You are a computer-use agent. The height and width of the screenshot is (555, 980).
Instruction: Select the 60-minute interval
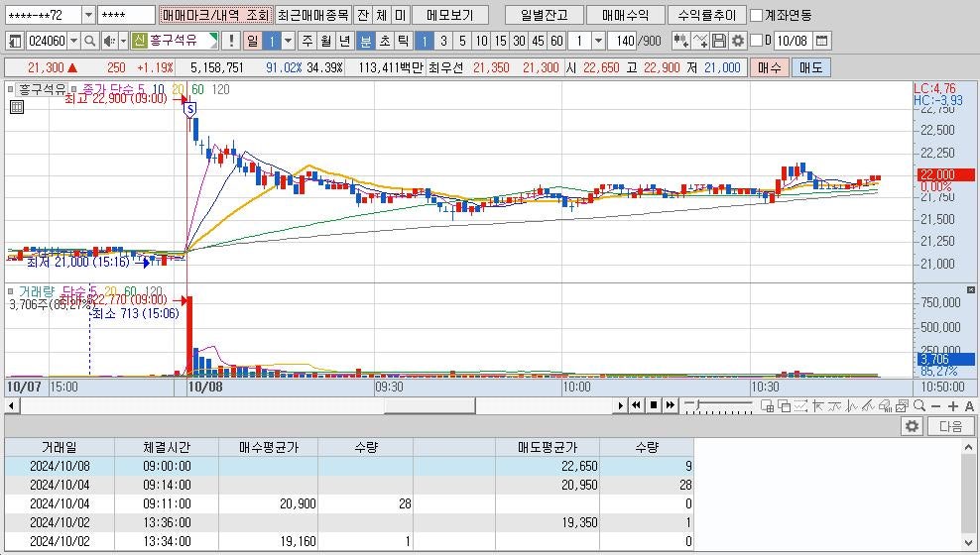(x=556, y=41)
